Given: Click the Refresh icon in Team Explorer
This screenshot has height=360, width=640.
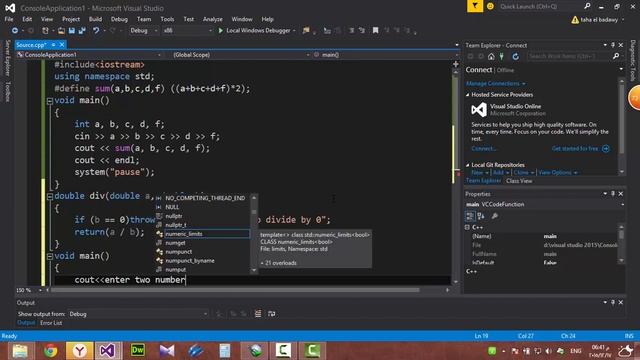Looking at the screenshot, I should pyautogui.click(x=516, y=57).
